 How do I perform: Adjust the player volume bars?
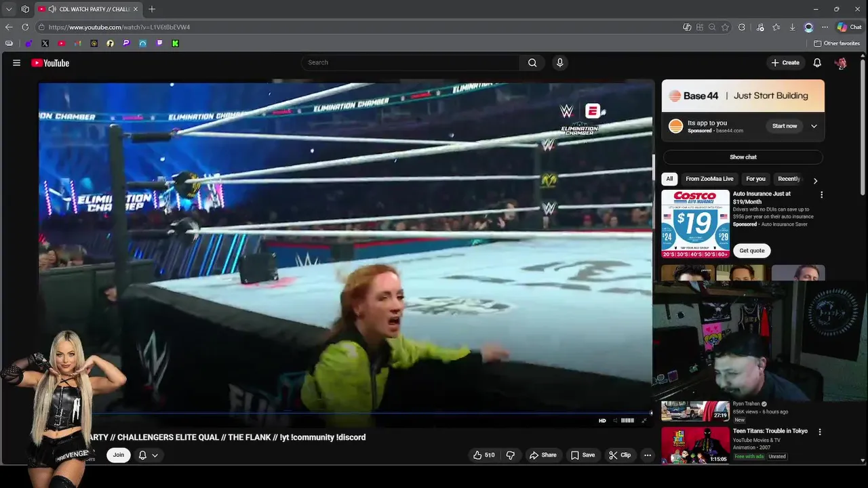[x=627, y=421]
